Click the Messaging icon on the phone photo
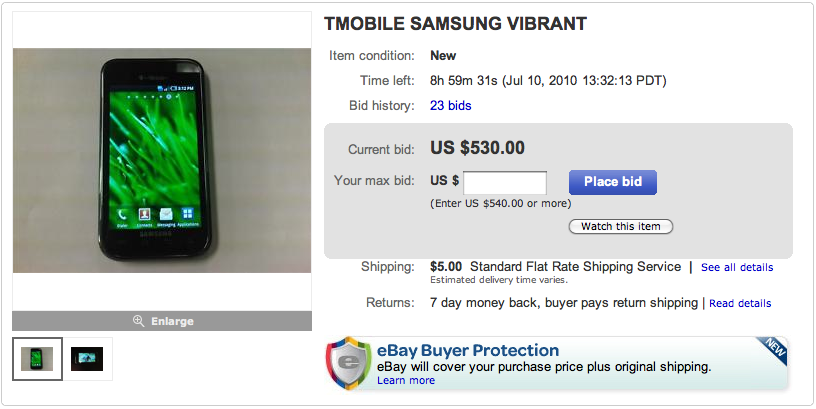Viewport: 816px width, 409px height. pyautogui.click(x=165, y=213)
